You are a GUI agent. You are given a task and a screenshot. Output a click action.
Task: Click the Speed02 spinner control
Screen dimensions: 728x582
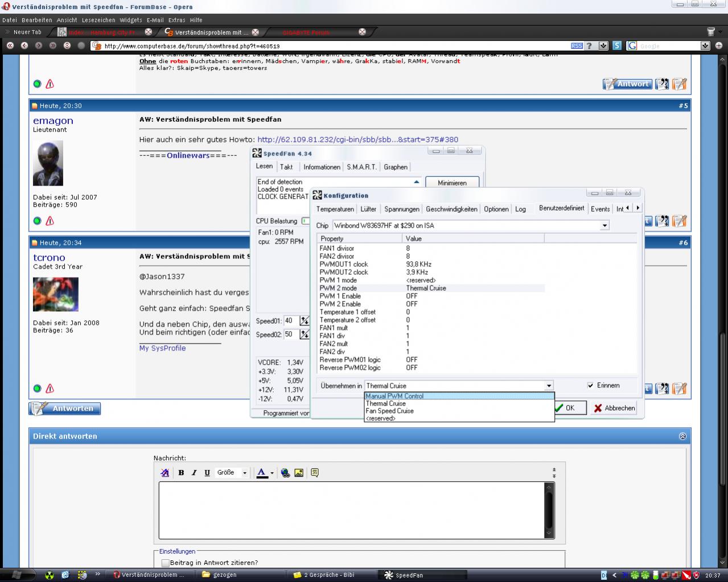point(304,335)
